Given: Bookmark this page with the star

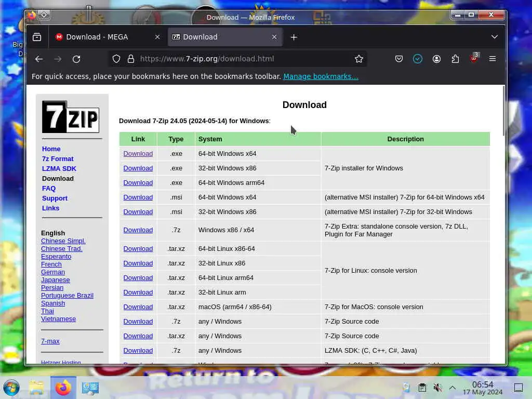Looking at the screenshot, I should pyautogui.click(x=358, y=59).
